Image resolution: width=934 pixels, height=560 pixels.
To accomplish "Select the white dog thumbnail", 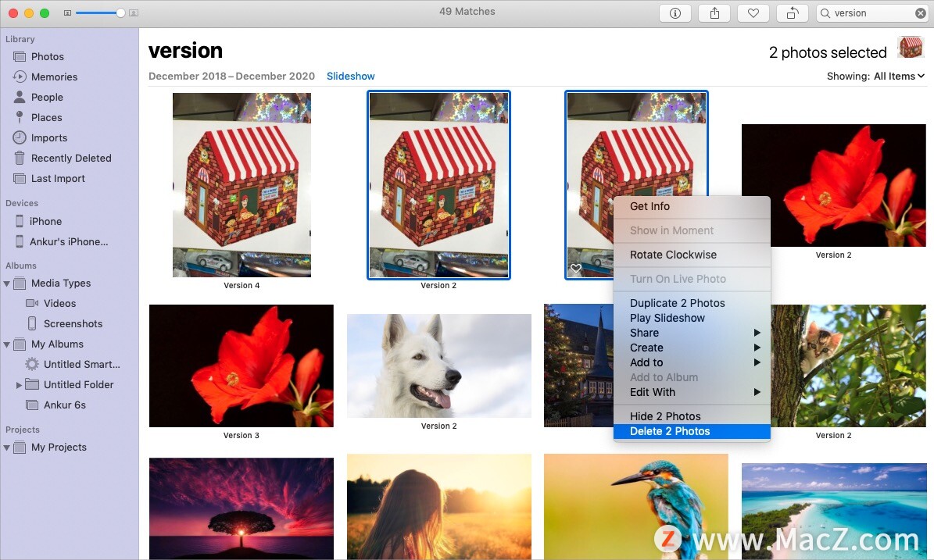I will point(439,366).
